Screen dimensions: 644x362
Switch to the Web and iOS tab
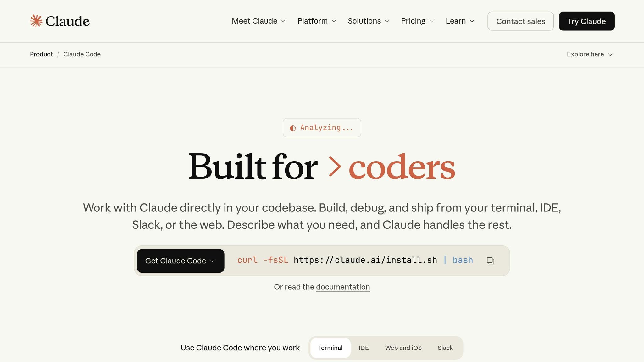[x=403, y=348]
